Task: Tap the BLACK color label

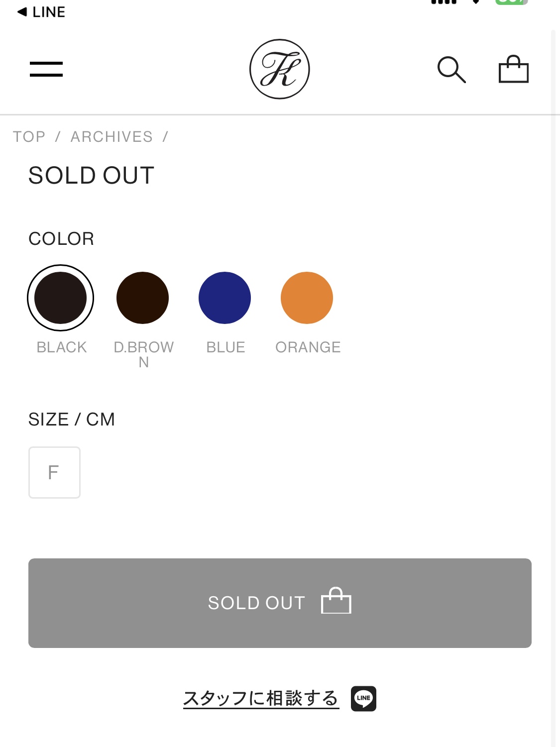Action: pyautogui.click(x=62, y=347)
